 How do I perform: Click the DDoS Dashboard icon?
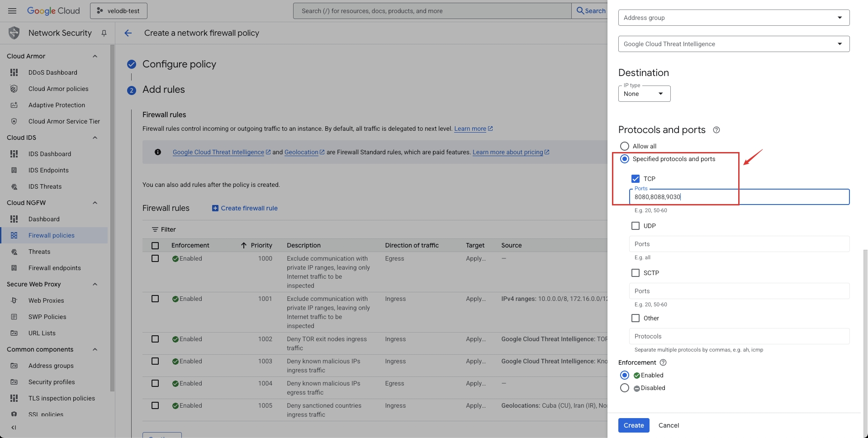point(14,72)
